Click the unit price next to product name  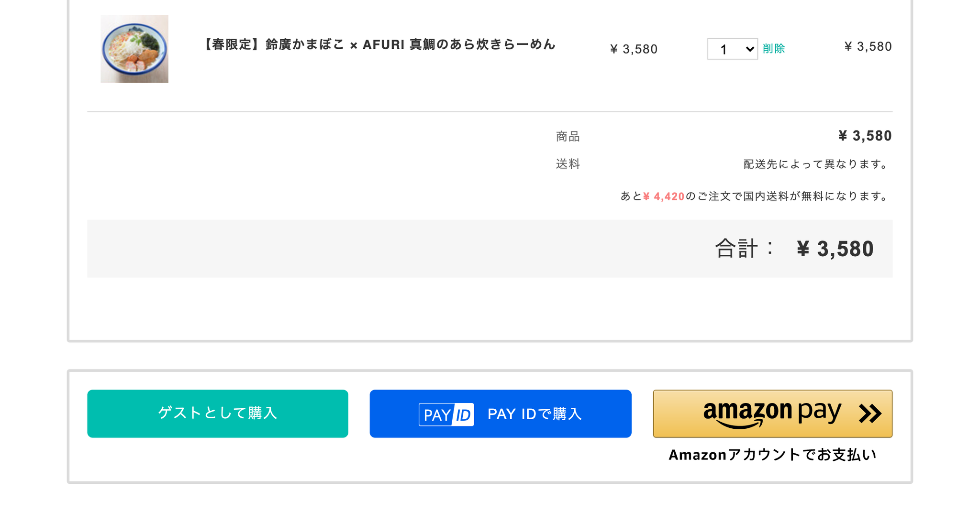(634, 49)
